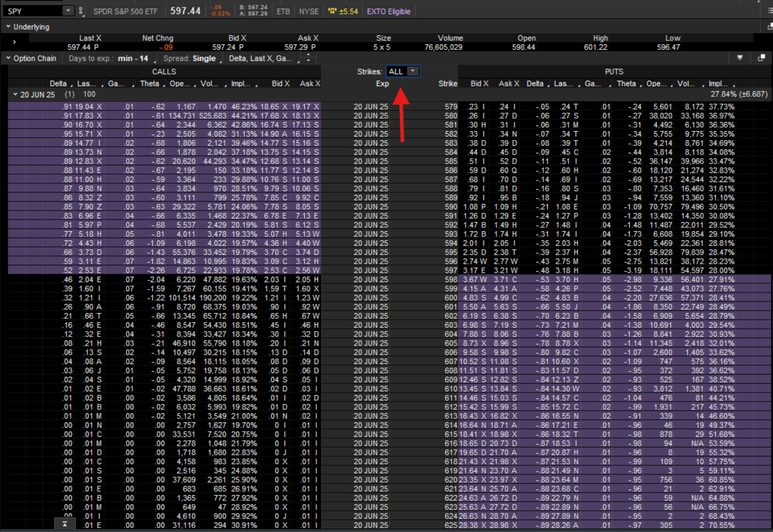This screenshot has height=532, width=773.
Task: Click the 20 JUN 25 Exp cell in row 597
Action: [x=371, y=270]
